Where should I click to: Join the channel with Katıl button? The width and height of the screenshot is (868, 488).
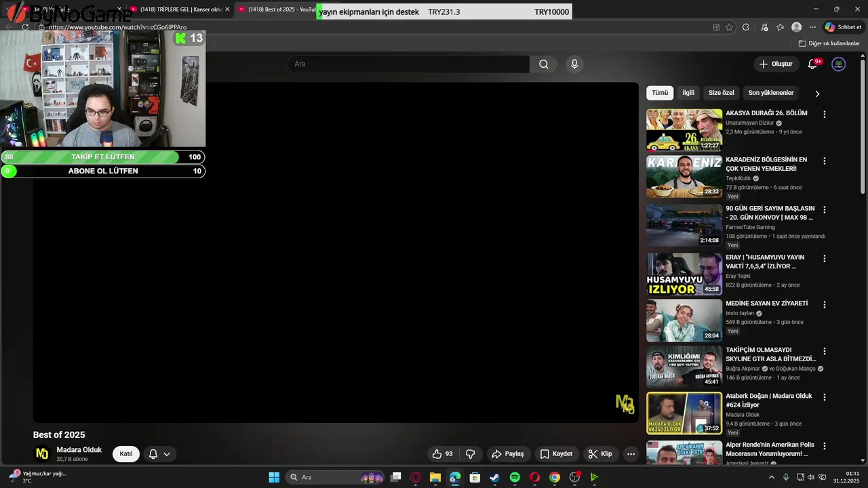[126, 454]
